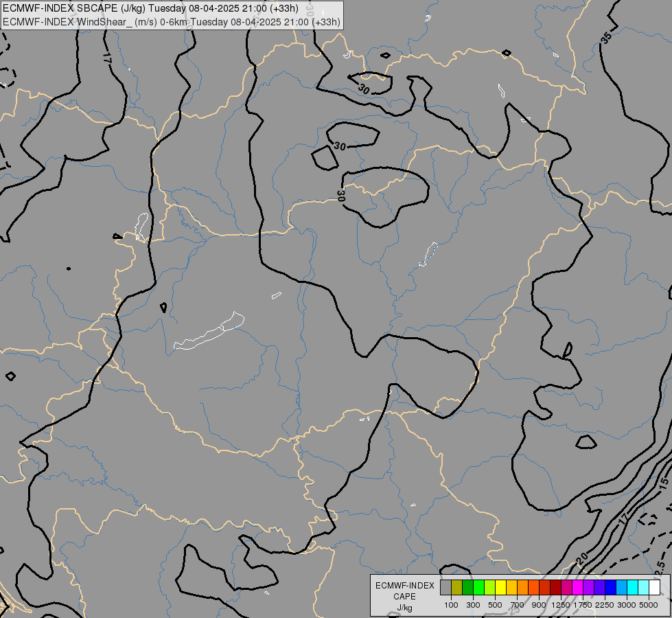
Task: Click the 'J/kg' unit label in the legend
Action: point(404,608)
